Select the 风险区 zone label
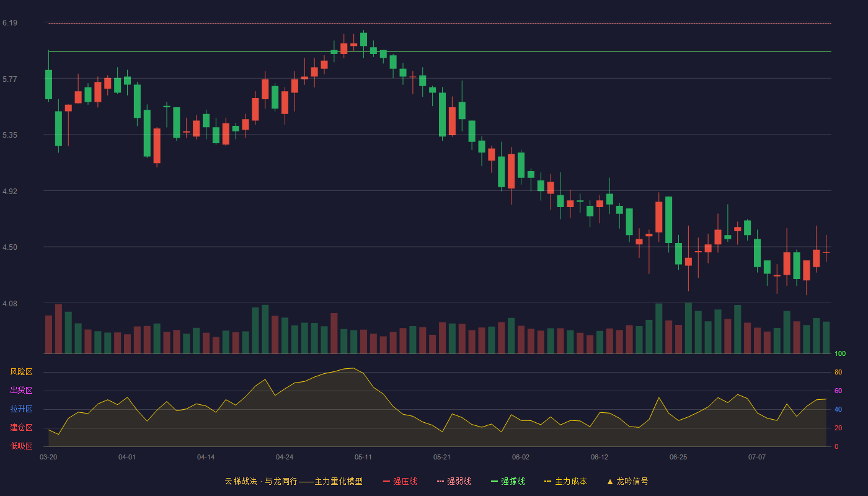This screenshot has width=868, height=496. tap(21, 372)
